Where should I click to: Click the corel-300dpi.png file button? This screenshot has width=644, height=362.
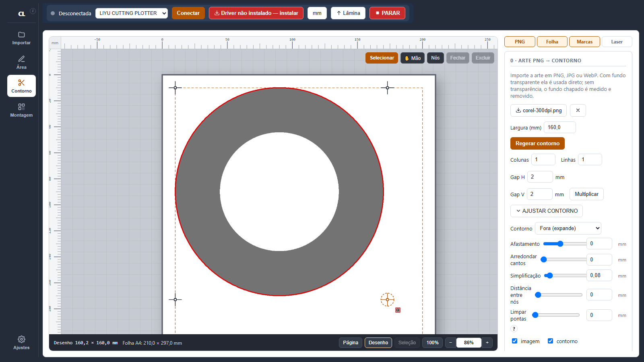[x=539, y=110]
